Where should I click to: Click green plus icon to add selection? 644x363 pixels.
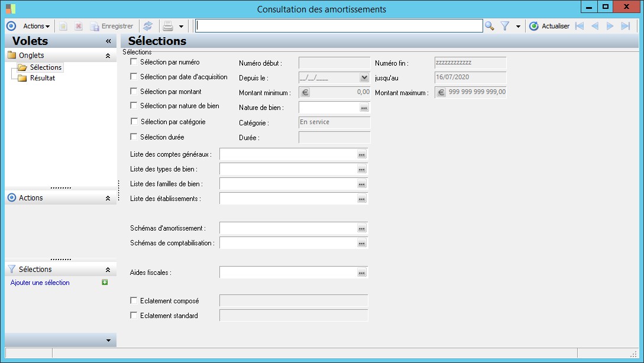pyautogui.click(x=105, y=283)
